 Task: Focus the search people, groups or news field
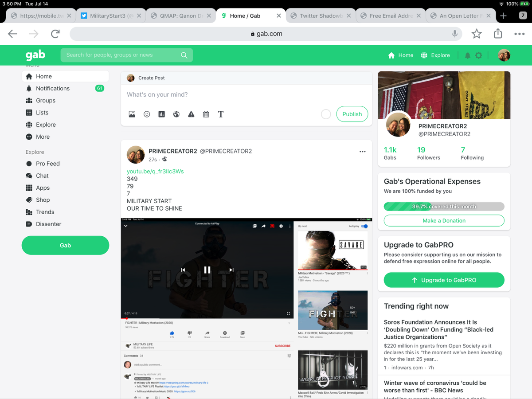(x=127, y=55)
